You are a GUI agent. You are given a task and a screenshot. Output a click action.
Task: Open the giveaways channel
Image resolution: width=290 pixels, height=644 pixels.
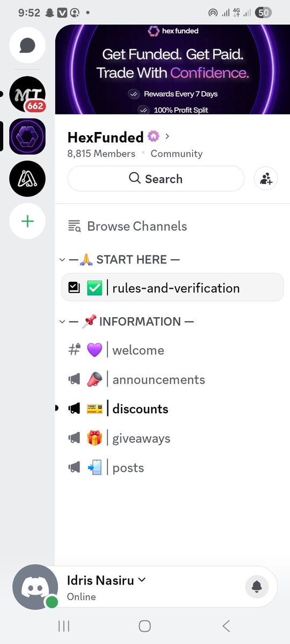[172, 438]
